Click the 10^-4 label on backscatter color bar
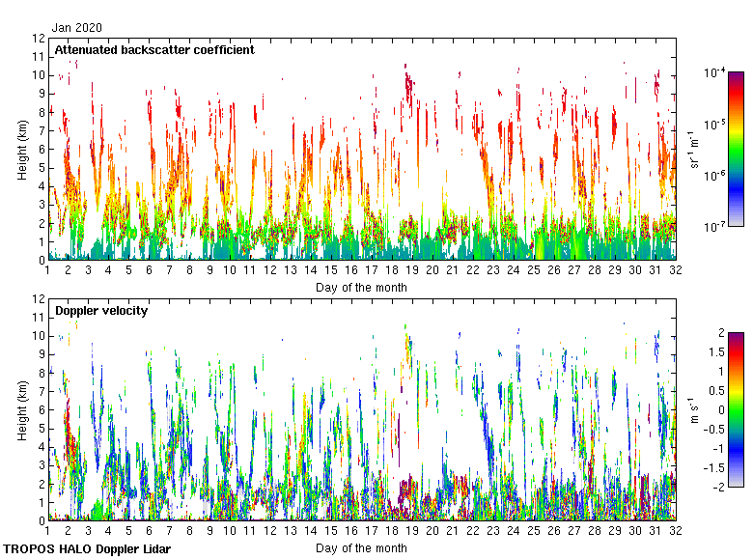Screen dimensions: 753x560 point(715,73)
